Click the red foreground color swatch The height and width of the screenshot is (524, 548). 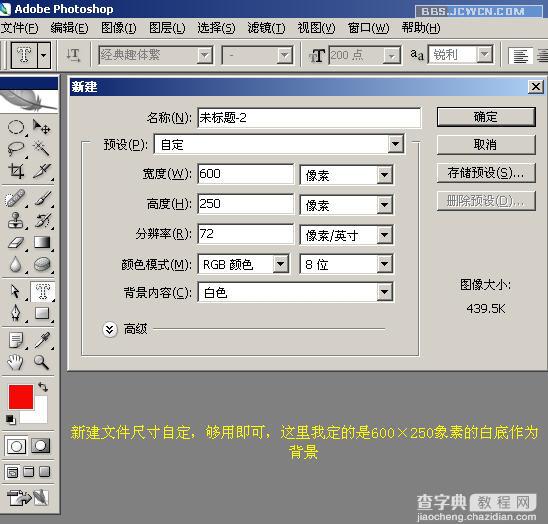21,397
